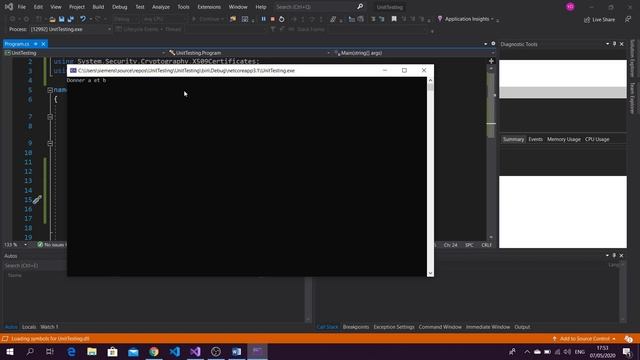The height and width of the screenshot is (360, 640).
Task: Open the Debug menu
Action: tap(120, 7)
